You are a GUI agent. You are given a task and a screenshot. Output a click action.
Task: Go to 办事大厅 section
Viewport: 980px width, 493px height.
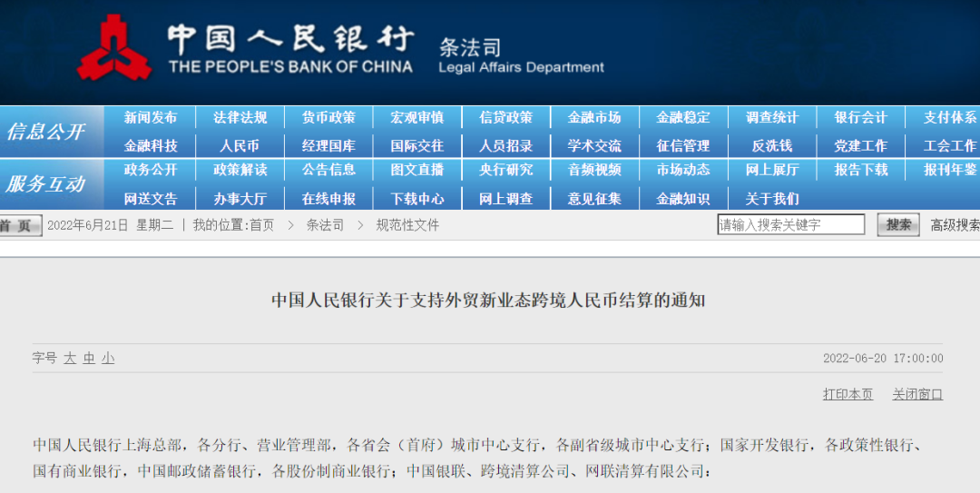click(x=240, y=199)
